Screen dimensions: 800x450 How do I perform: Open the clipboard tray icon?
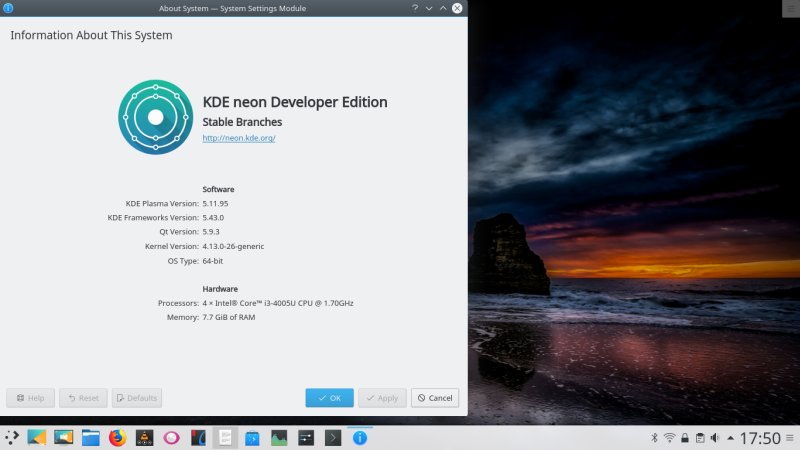tap(699, 438)
